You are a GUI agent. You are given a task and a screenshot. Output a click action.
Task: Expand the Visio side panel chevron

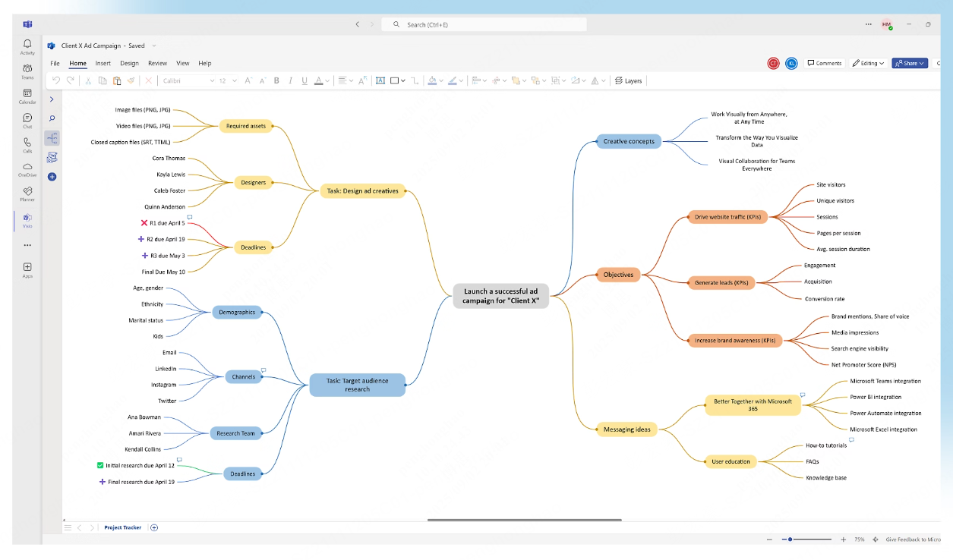tap(52, 99)
